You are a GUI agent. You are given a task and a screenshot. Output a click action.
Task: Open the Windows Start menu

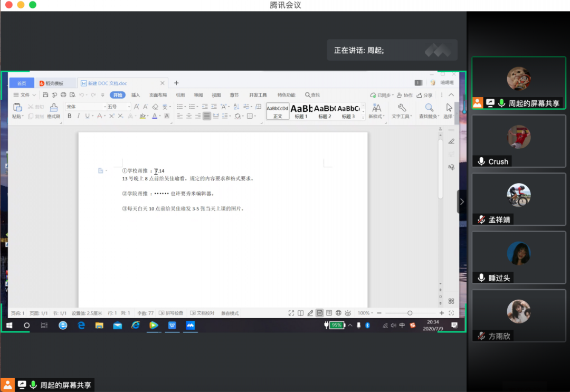pyautogui.click(x=10, y=326)
